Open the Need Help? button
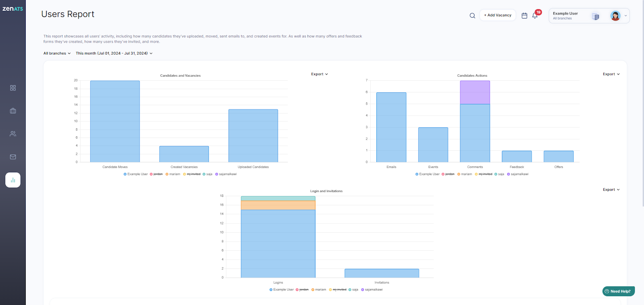This screenshot has height=305, width=644. pyautogui.click(x=619, y=291)
